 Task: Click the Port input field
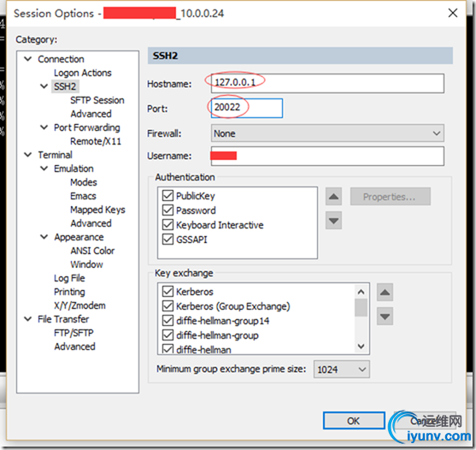tap(247, 108)
